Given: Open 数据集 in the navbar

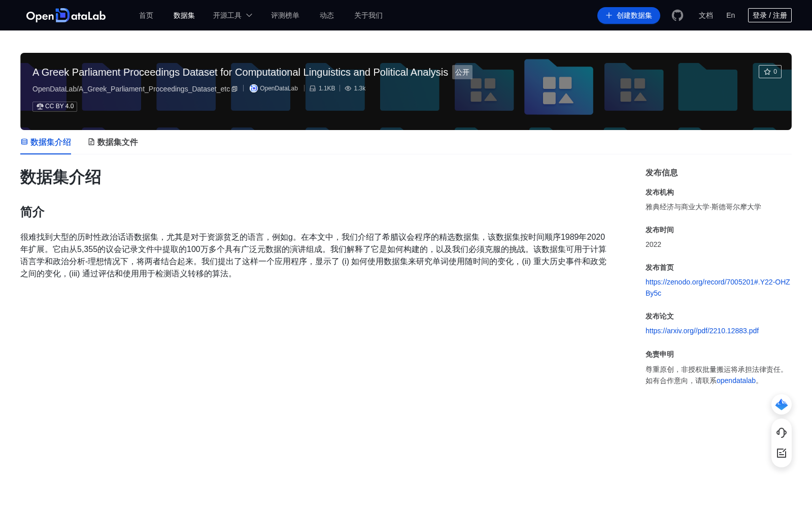Looking at the screenshot, I should (184, 15).
